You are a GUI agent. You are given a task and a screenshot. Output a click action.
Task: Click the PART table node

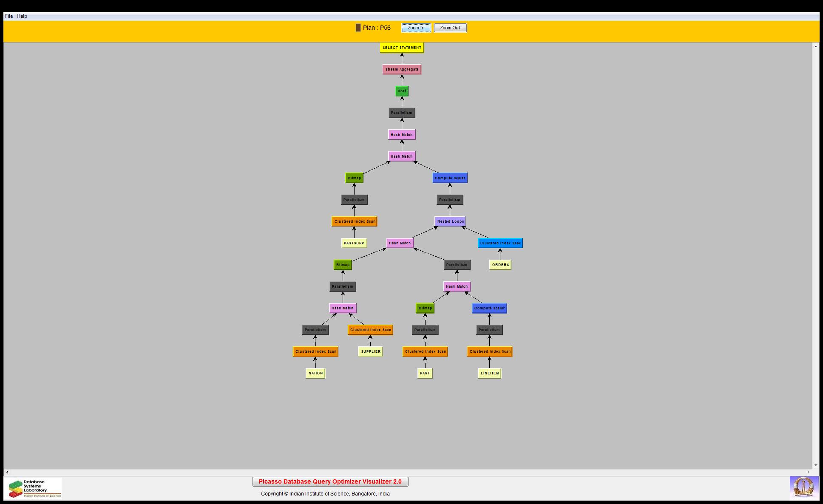[425, 373]
